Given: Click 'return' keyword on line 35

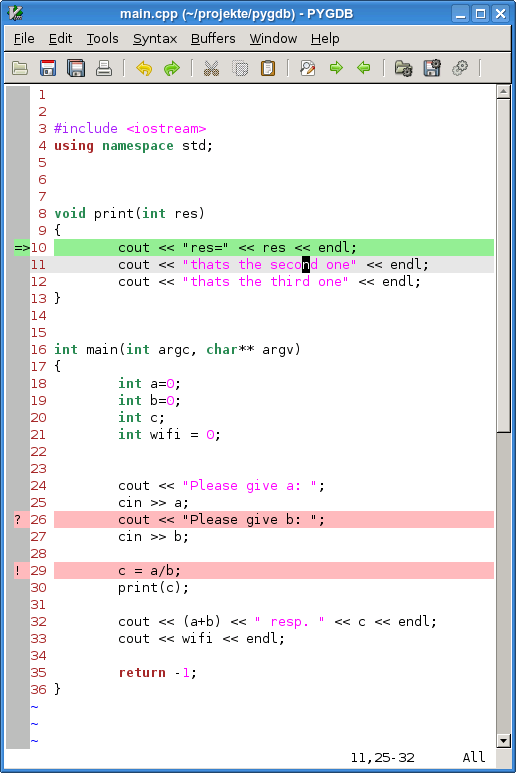Looking at the screenshot, I should (x=142, y=673).
